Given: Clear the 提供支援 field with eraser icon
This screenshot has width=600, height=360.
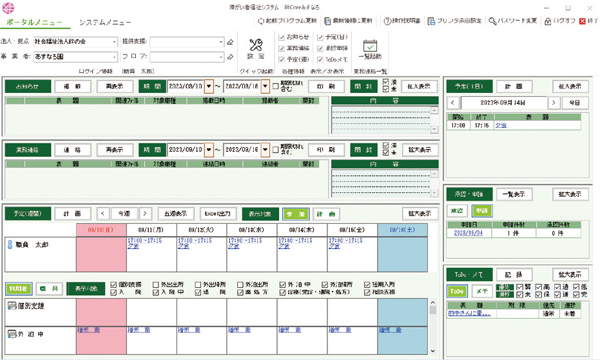Looking at the screenshot, I should pos(230,42).
